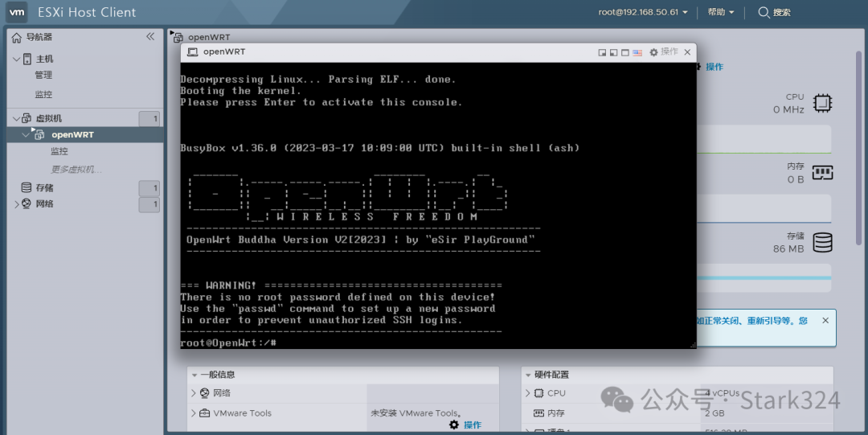This screenshot has height=435, width=868.
Task: Dismiss the notification banner with X
Action: click(x=825, y=320)
